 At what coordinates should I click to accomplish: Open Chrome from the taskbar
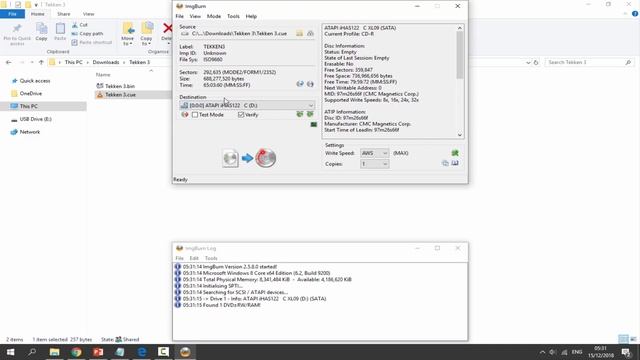point(76,352)
